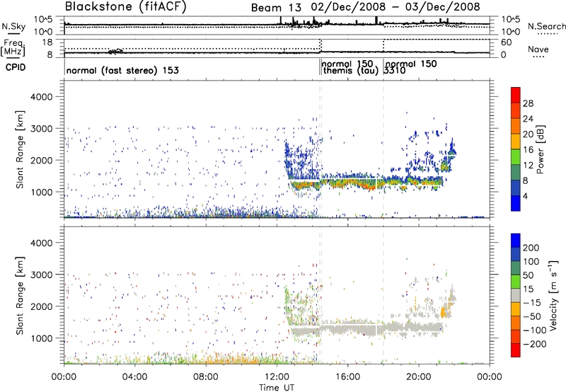Image resolution: width=566 pixels, height=392 pixels.
Task: Click the orange velocity patch near 21:30
Action: pos(445,311)
